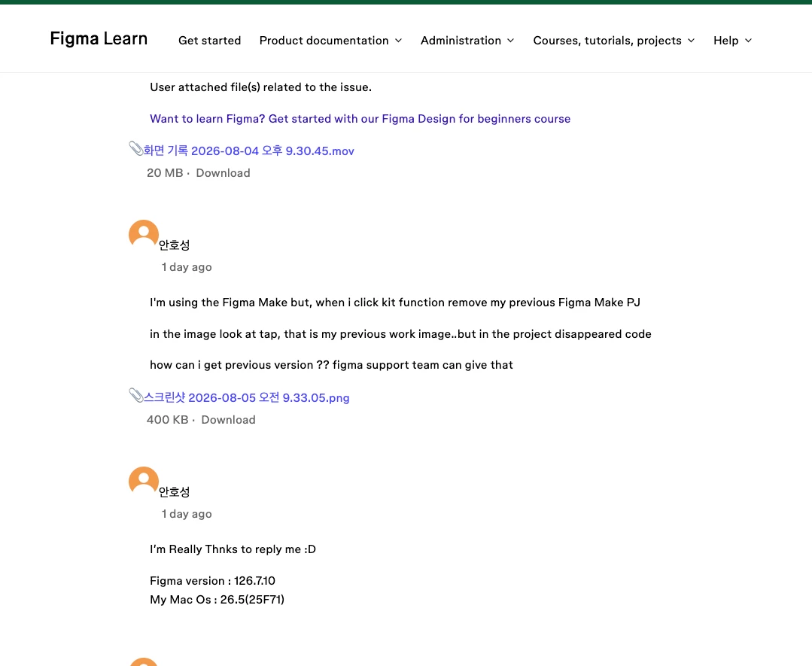Image resolution: width=812 pixels, height=666 pixels.
Task: Expand the Help chevron arrow
Action: [748, 41]
